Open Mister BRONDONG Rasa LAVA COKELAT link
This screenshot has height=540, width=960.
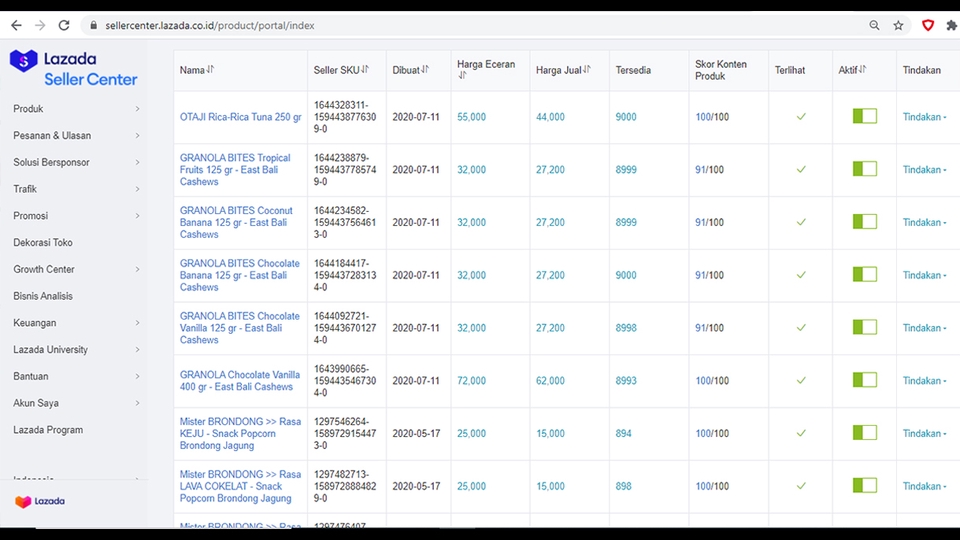click(240, 486)
